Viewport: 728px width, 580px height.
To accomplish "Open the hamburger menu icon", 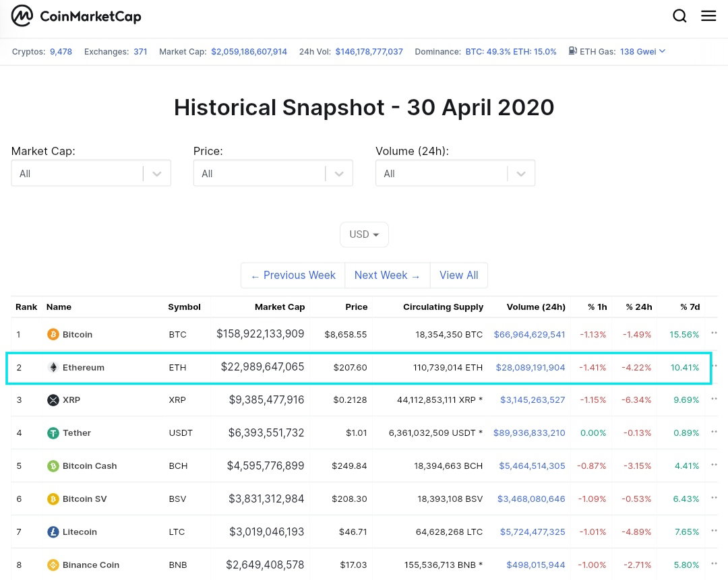I will [x=708, y=15].
